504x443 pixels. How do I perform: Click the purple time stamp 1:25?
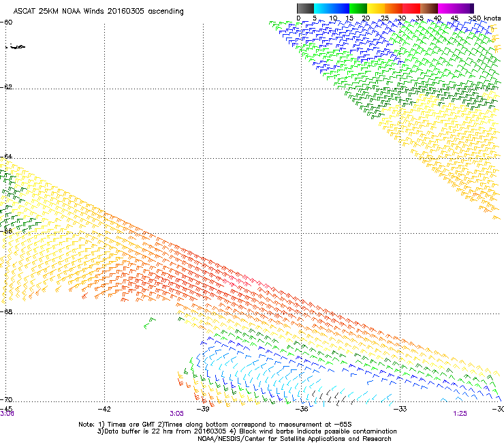pos(460,414)
